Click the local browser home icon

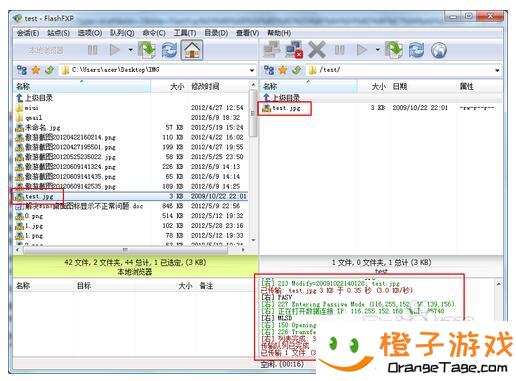coord(192,50)
